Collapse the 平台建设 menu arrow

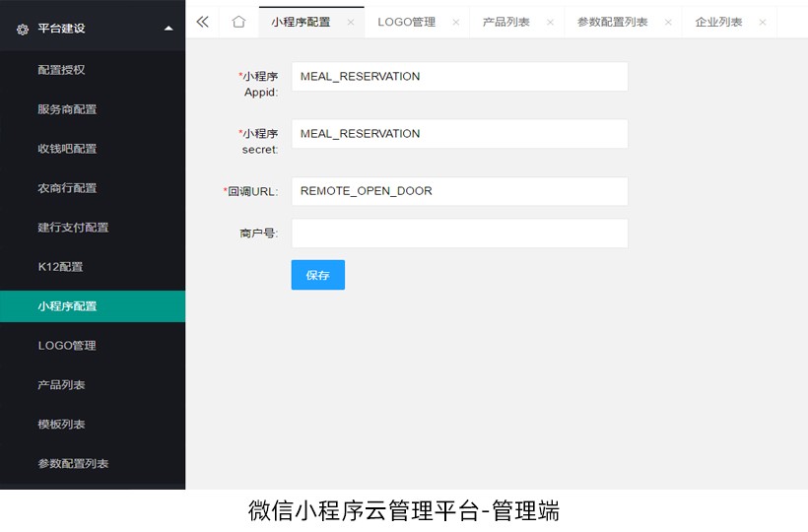[168, 29]
